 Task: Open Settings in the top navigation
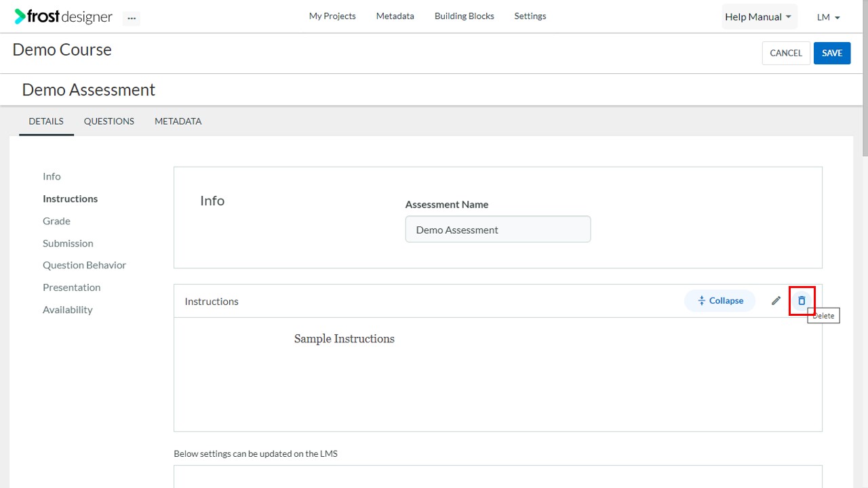click(530, 16)
